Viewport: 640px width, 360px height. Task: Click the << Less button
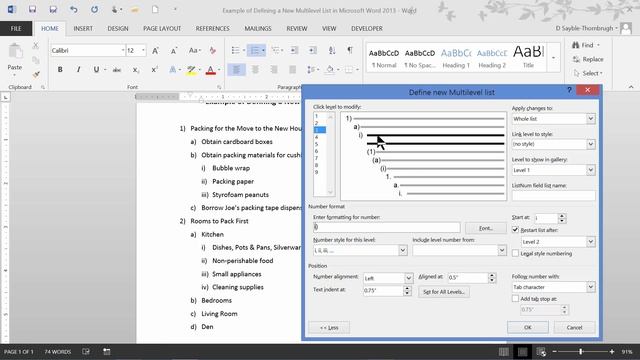(329, 327)
